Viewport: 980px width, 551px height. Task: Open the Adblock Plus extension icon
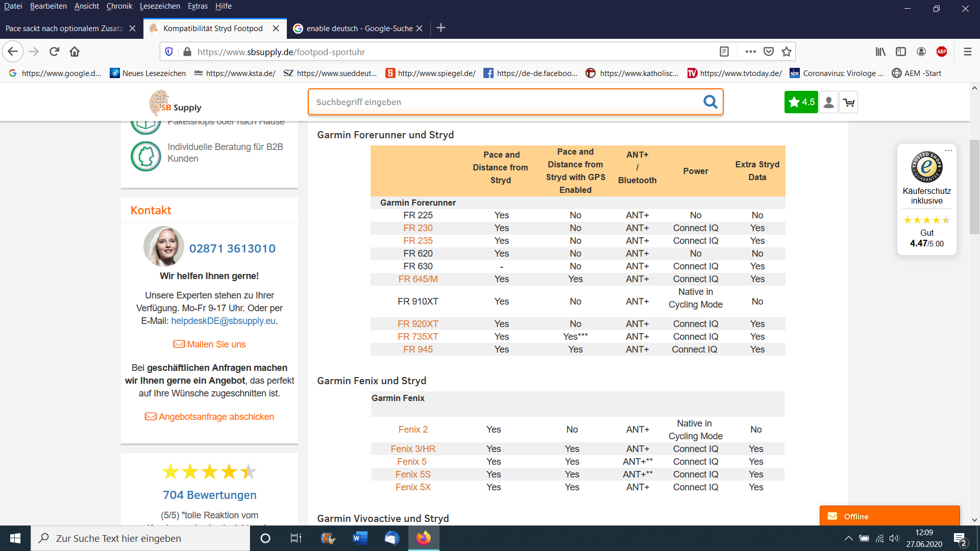pyautogui.click(x=942, y=52)
